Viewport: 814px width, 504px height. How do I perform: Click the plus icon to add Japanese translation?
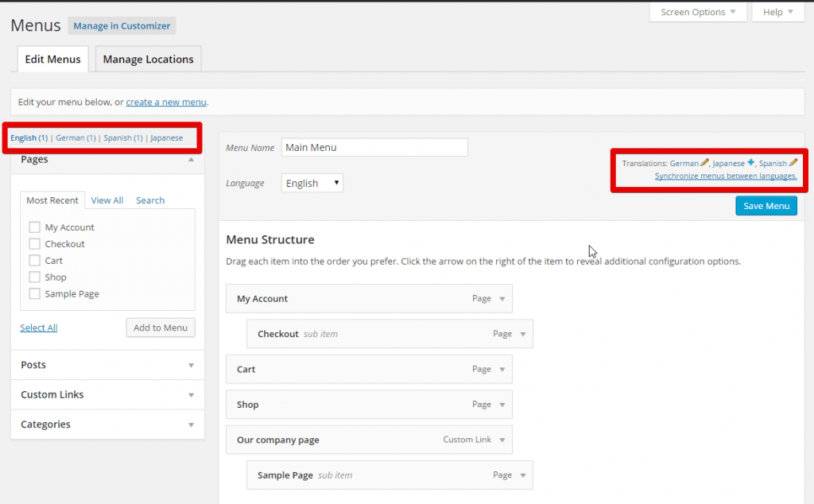(x=751, y=163)
